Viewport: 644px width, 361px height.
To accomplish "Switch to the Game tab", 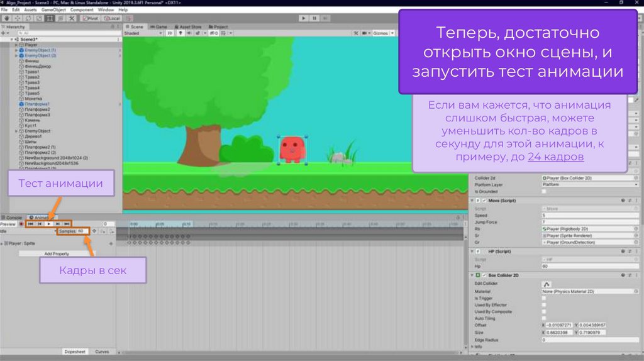I will (160, 27).
